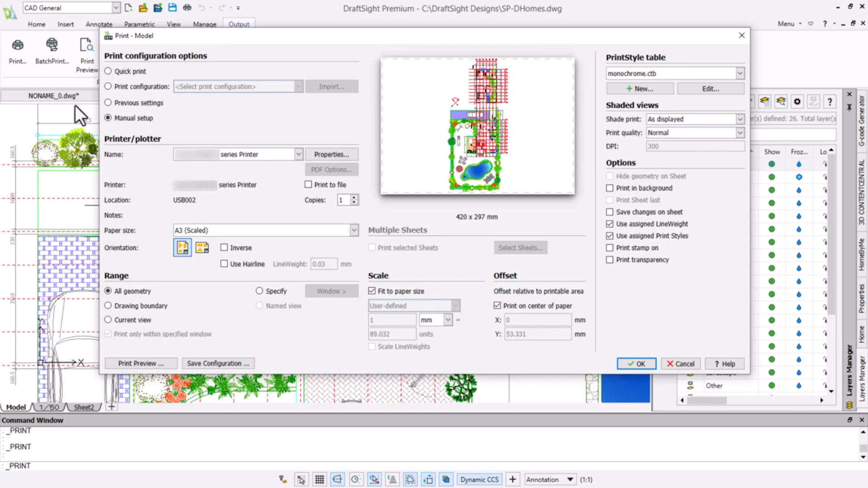Click the Layers Manager help question mark icon
This screenshot has width=868, height=488.
(x=830, y=101)
